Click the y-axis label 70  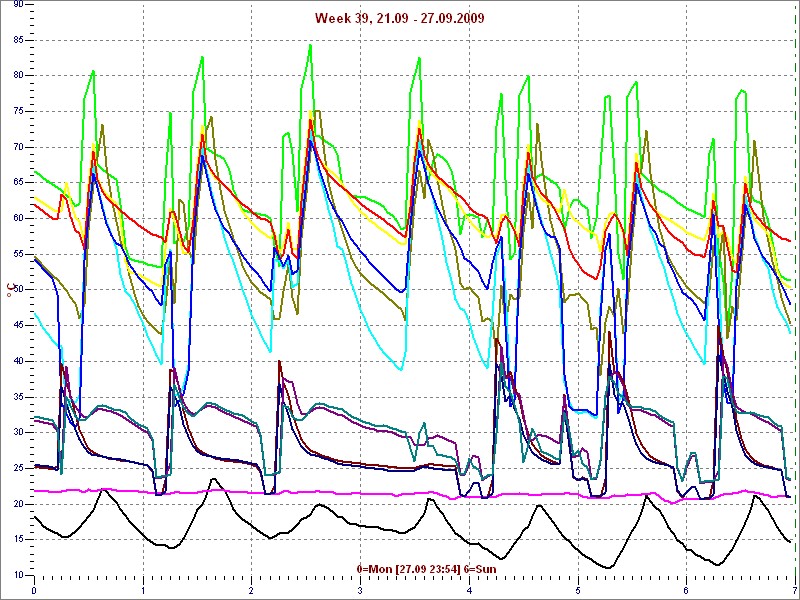(x=17, y=147)
